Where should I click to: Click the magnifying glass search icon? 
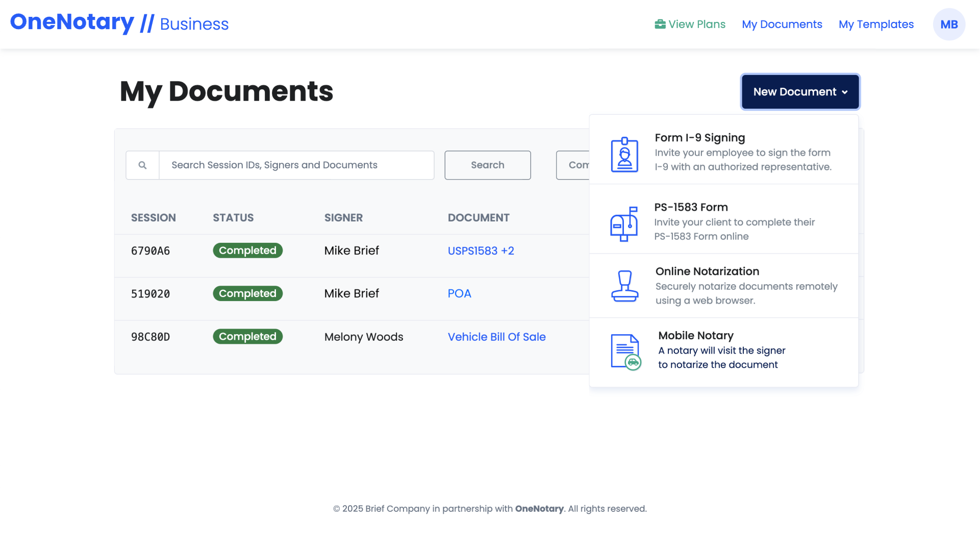click(142, 165)
